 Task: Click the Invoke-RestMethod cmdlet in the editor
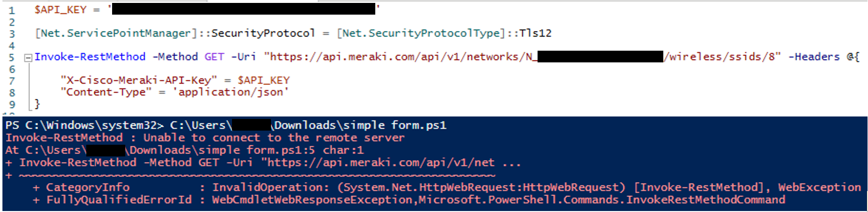(x=90, y=57)
